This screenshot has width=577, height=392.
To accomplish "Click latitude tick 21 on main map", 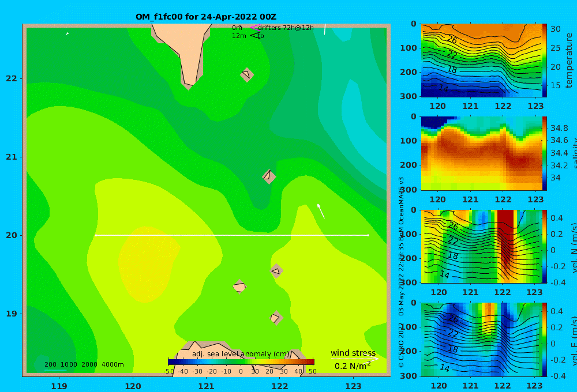I will point(12,157).
